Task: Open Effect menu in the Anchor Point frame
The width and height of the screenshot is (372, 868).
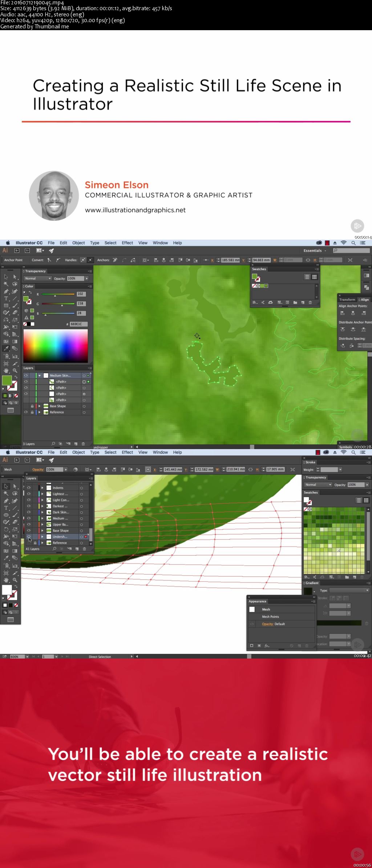Action: [127, 243]
